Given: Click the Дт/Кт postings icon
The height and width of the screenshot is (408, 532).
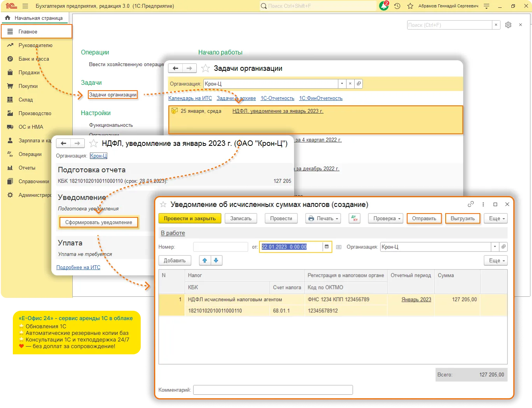Looking at the screenshot, I should (x=354, y=219).
